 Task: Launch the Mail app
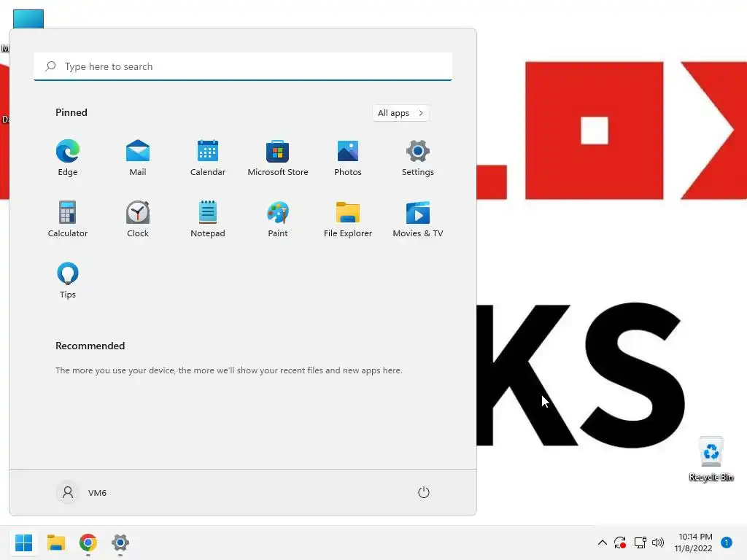(138, 157)
